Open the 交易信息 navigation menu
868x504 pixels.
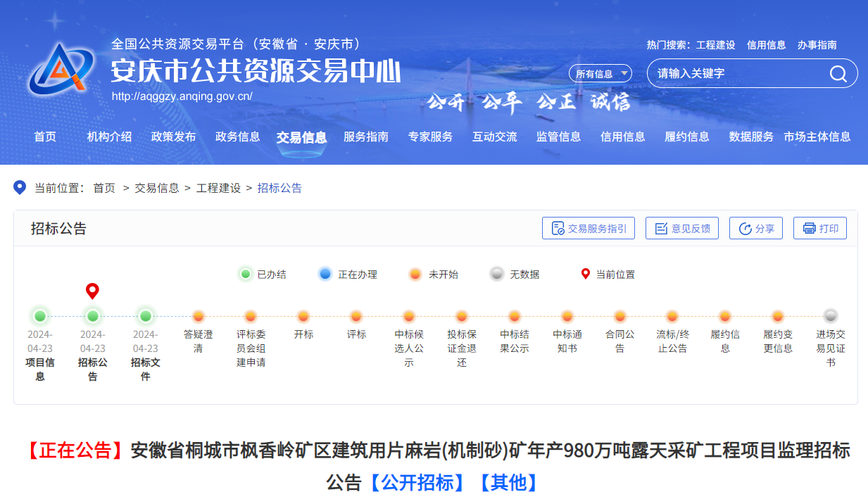pyautogui.click(x=301, y=137)
